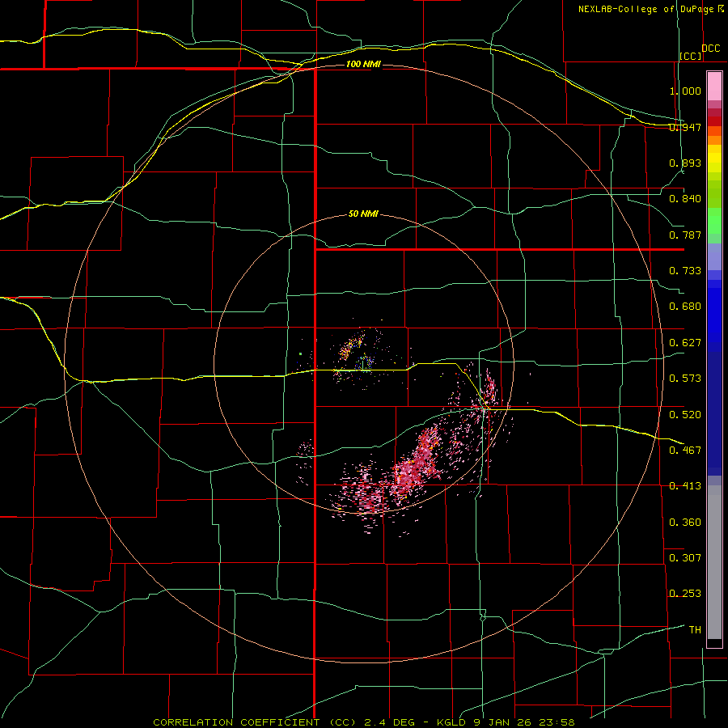The height and width of the screenshot is (728, 728).
Task: Select the 0.253 color scale value
Action: click(685, 594)
